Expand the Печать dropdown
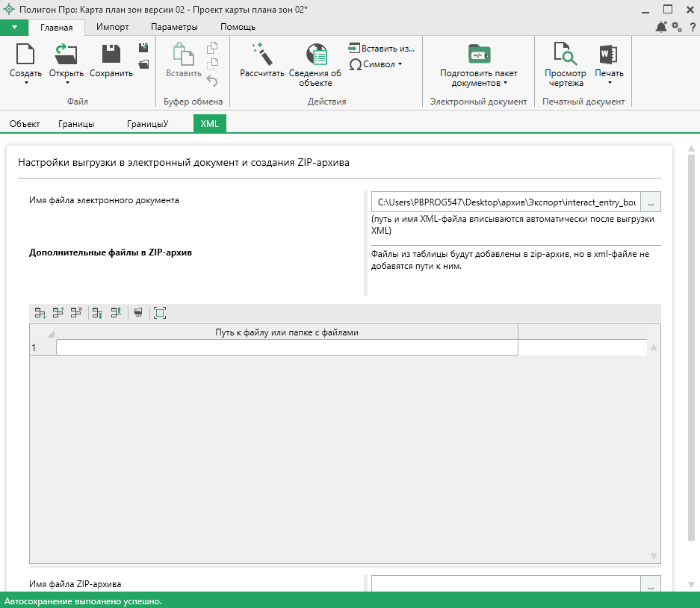Image resolution: width=700 pixels, height=608 pixels. tap(609, 83)
